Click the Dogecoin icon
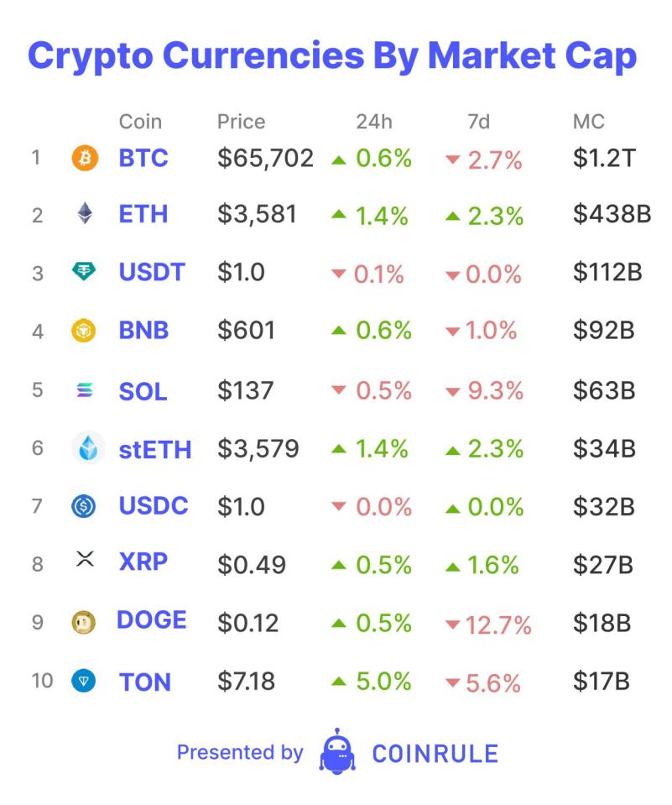 tap(85, 623)
